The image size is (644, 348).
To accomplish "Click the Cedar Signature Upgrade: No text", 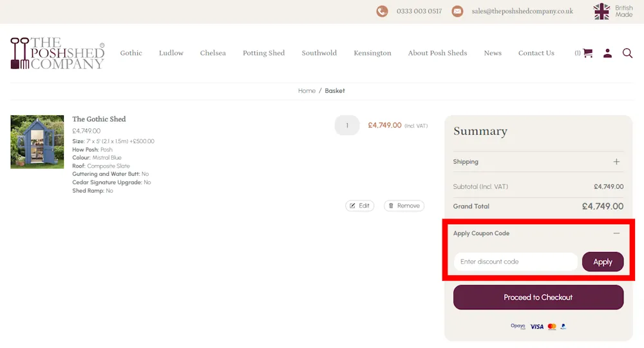I will (111, 182).
